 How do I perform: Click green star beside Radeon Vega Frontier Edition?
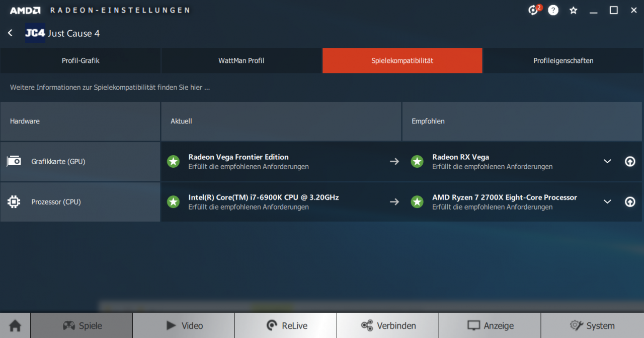pos(174,161)
